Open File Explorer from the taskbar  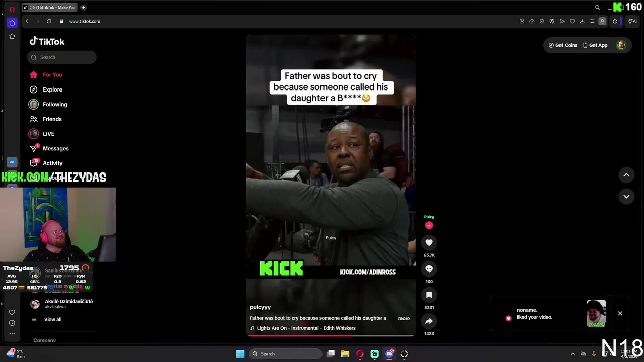point(345,354)
